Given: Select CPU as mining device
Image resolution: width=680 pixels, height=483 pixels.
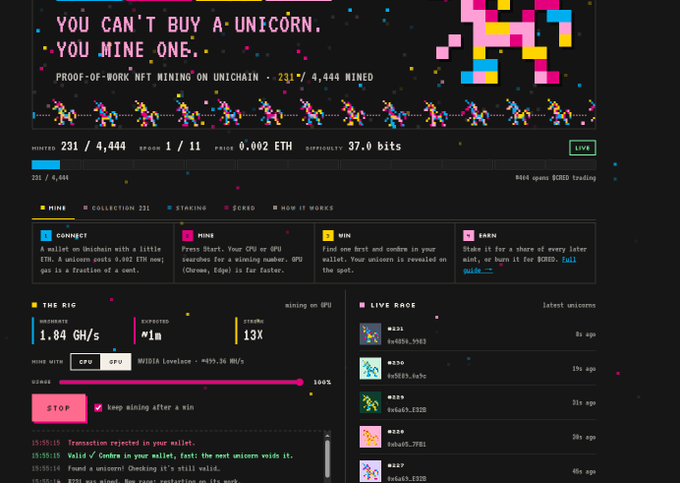Looking at the screenshot, I should tap(86, 362).
